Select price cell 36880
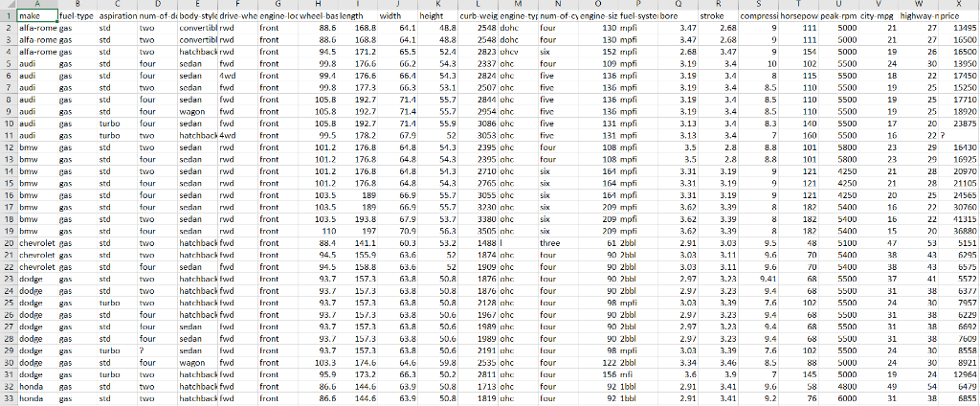This screenshot has width=980, height=406. 959,232
